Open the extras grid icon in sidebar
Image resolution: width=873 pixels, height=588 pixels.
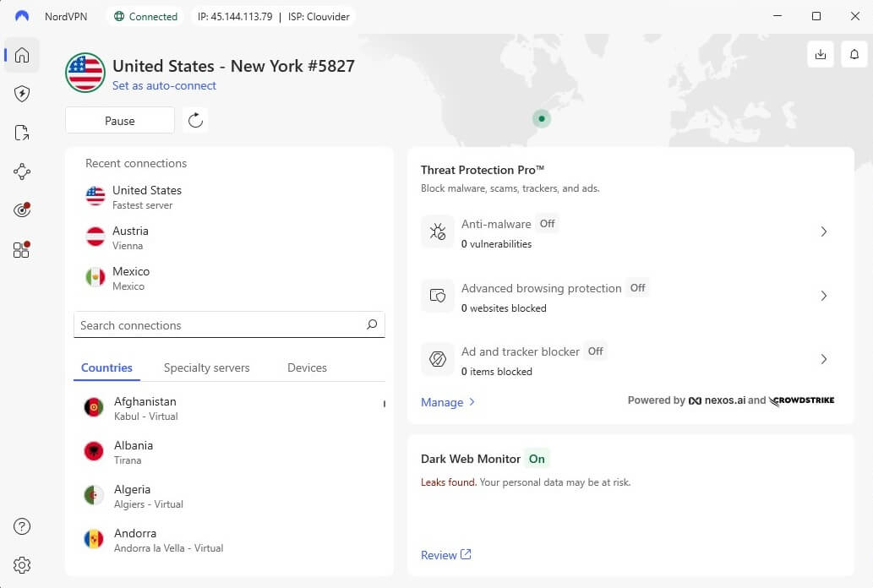point(21,249)
